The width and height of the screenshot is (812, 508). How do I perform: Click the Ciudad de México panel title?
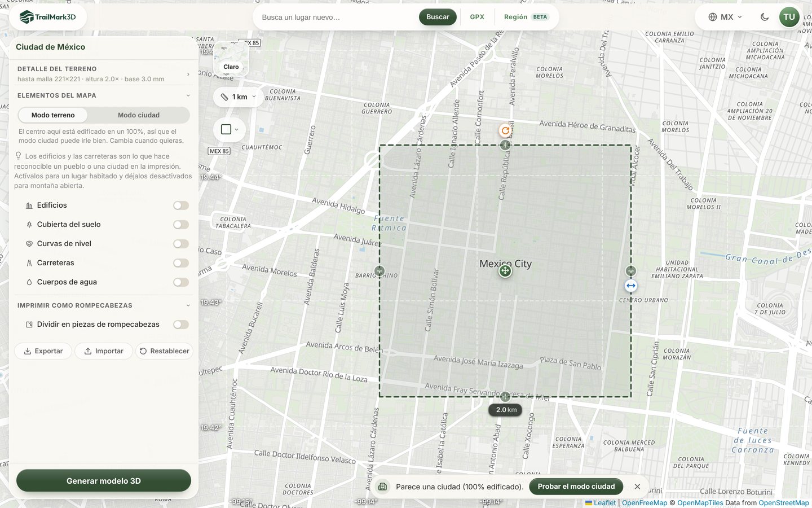[50, 47]
